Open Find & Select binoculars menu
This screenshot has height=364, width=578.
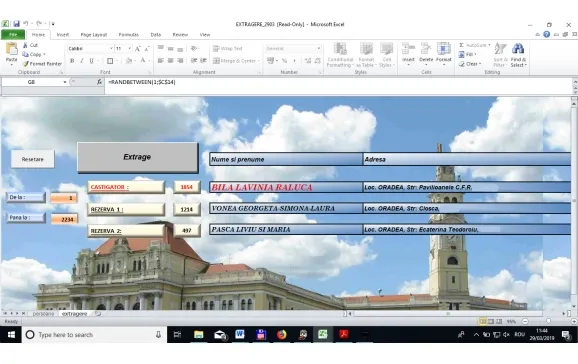point(518,55)
